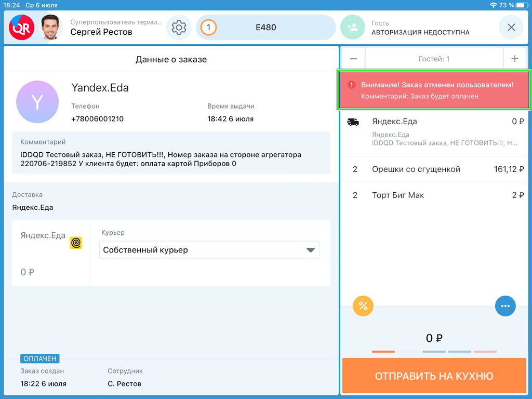Open the discount percent button
532x399 pixels.
(x=363, y=306)
